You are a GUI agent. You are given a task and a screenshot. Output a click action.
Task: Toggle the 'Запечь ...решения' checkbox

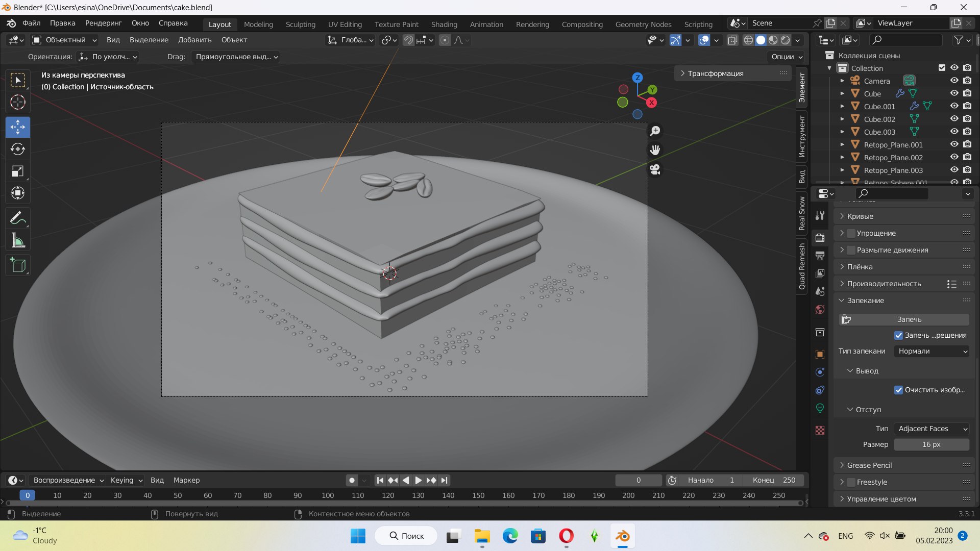898,335
